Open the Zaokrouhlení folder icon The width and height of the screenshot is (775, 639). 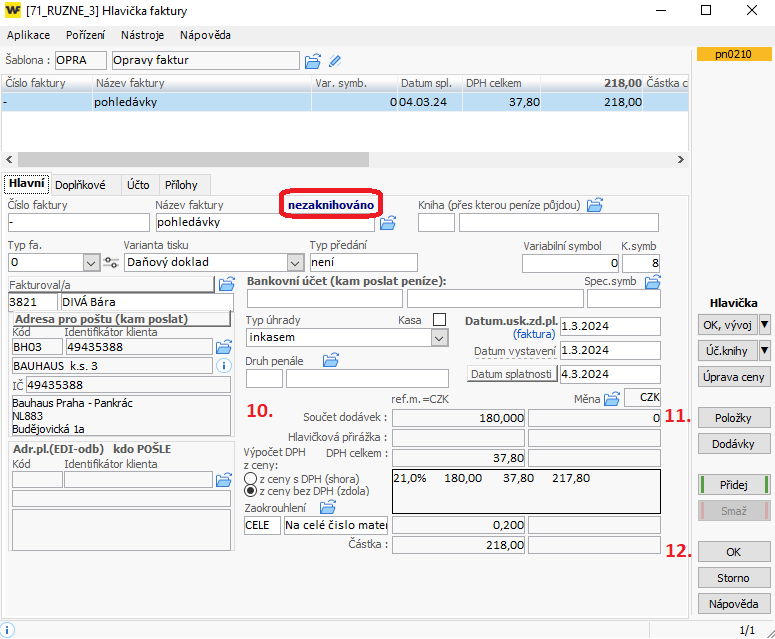pos(327,507)
